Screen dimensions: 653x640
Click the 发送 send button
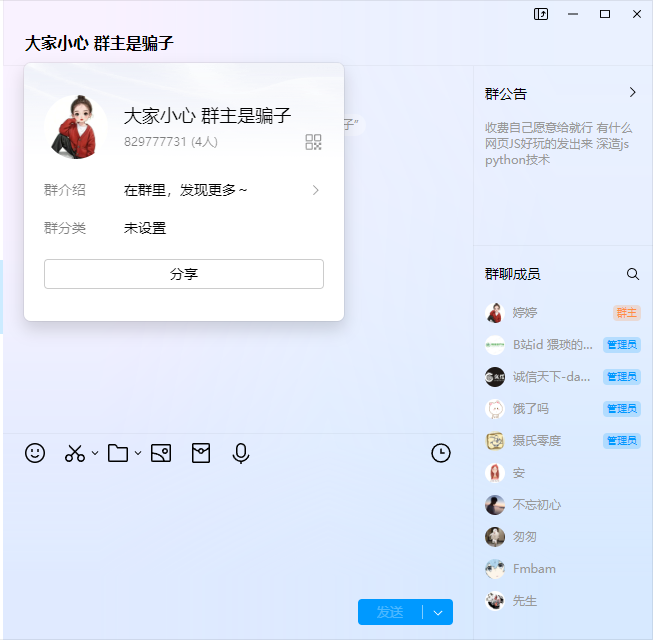[x=390, y=612]
